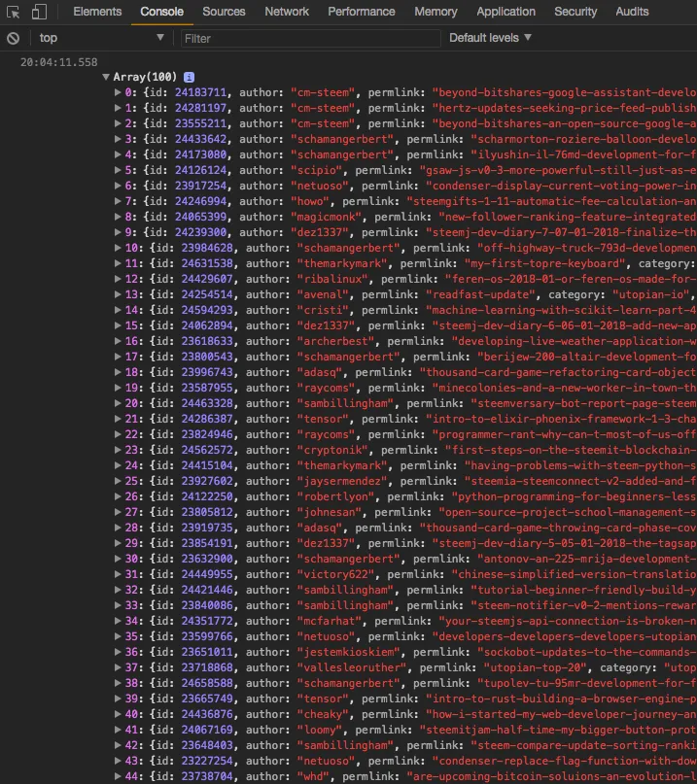Collapse the Array(100) disclosure triangle
697x784 pixels.
tap(106, 77)
